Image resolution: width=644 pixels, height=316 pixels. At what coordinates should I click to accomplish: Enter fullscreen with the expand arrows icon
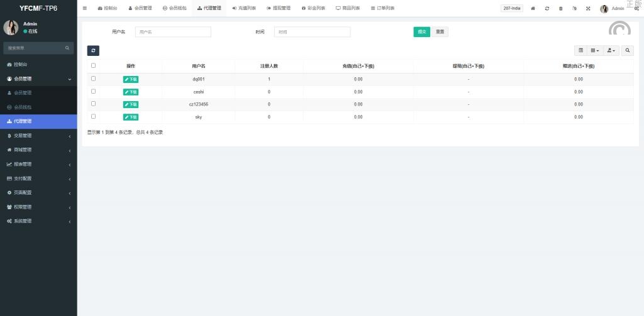click(x=588, y=8)
